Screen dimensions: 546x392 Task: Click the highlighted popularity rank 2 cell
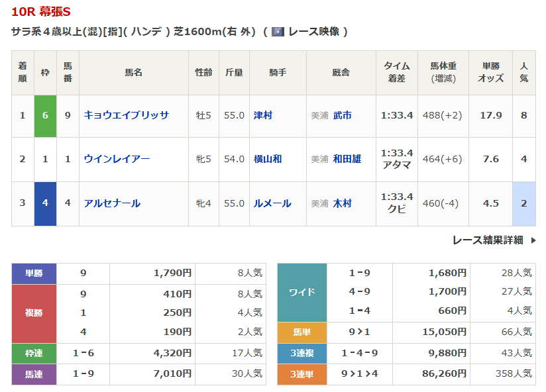(x=523, y=203)
